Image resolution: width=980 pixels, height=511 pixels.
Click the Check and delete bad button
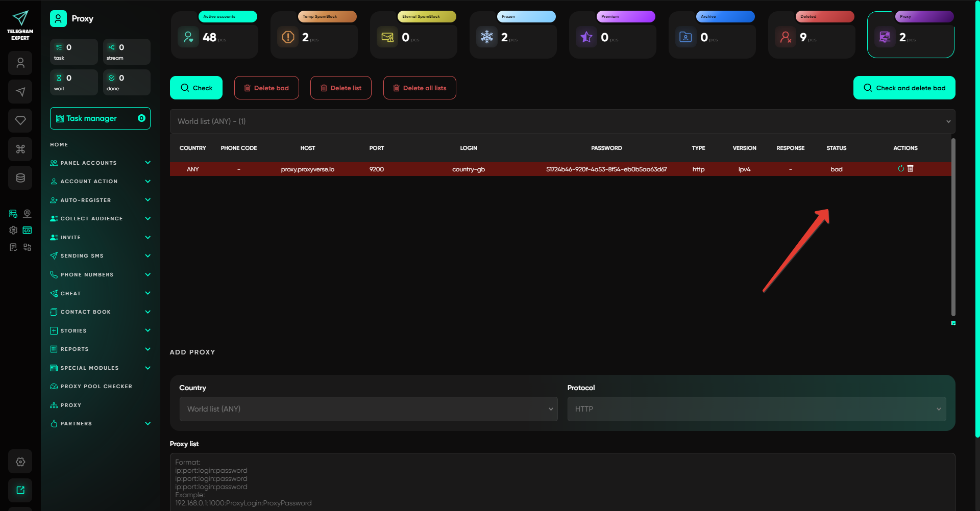click(x=904, y=88)
